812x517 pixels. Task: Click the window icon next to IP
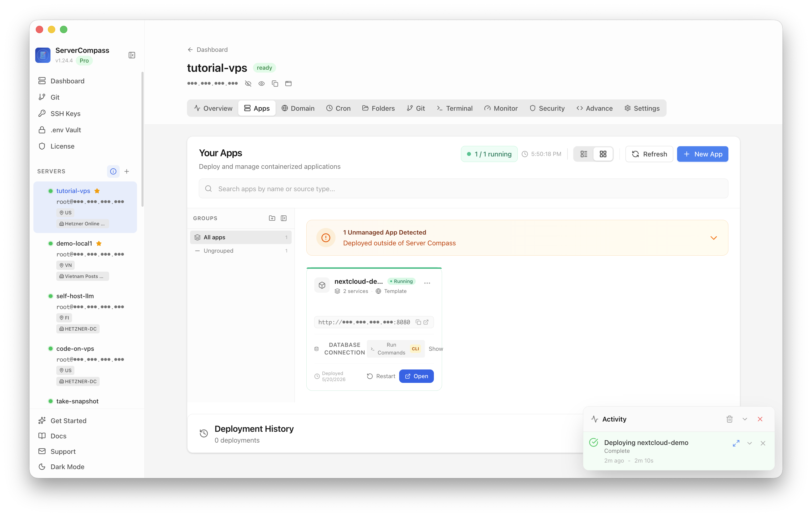[288, 83]
